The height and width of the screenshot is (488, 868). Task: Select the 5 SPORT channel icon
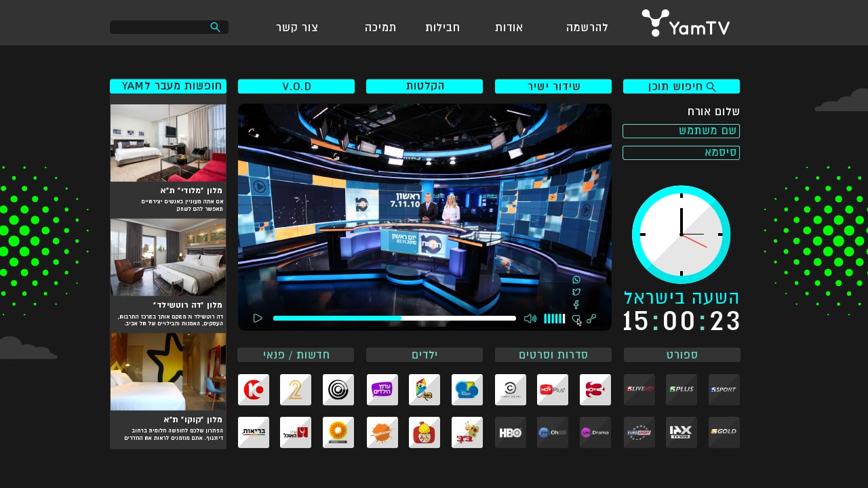point(724,390)
